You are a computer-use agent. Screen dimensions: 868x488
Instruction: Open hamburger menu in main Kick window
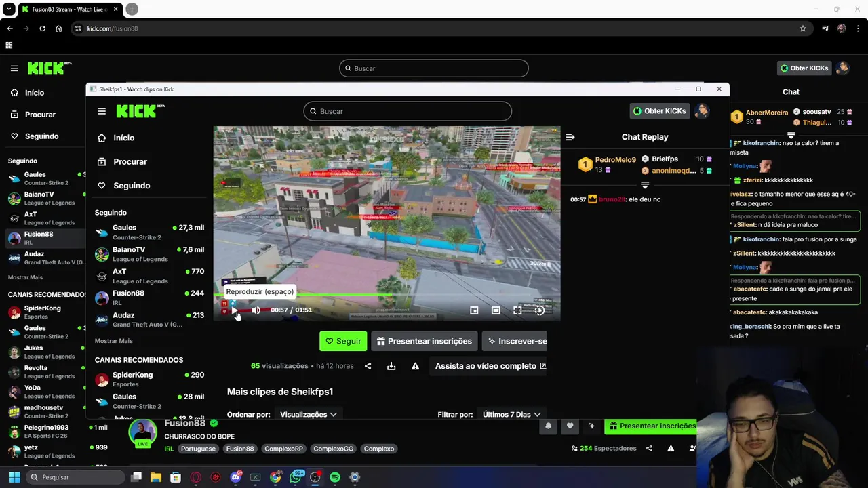click(x=14, y=68)
